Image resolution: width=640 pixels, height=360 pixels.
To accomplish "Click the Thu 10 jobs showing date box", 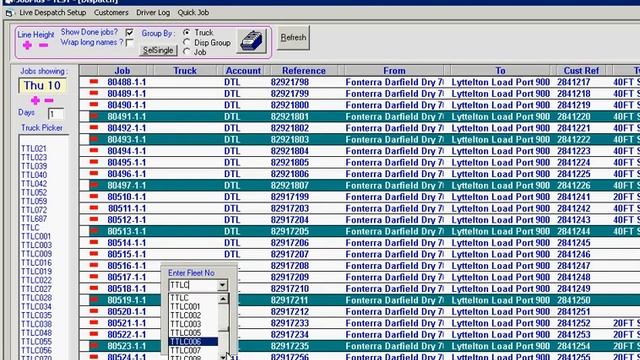I will click(42, 86).
